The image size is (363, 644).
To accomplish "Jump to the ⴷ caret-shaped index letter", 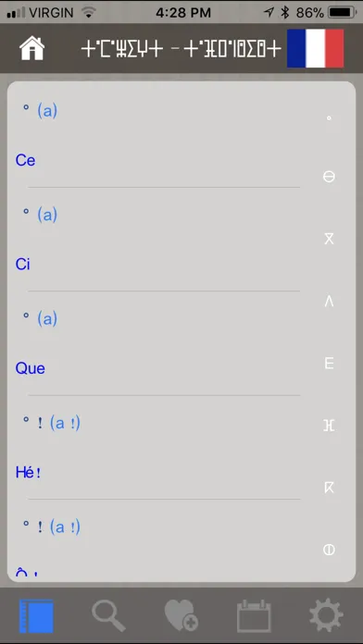I will pos(329,302).
